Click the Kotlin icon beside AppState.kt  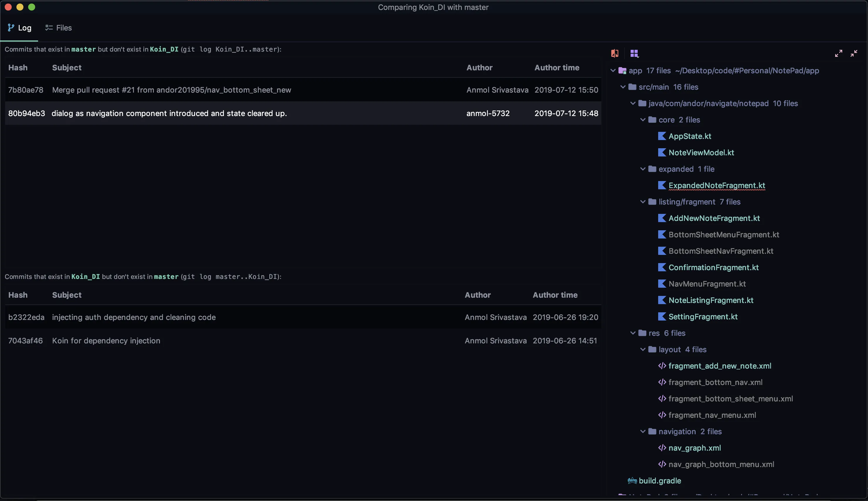coord(662,136)
